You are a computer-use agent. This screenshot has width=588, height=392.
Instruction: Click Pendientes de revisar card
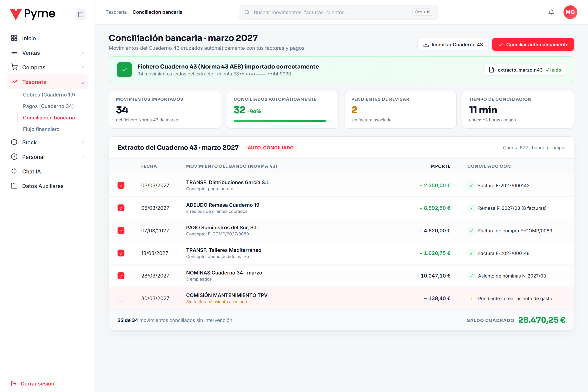tap(400, 109)
